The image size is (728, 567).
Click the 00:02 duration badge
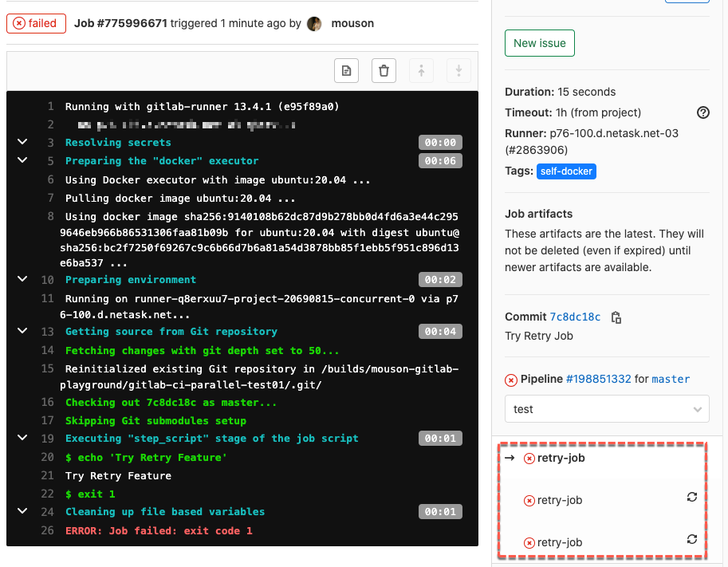pos(440,280)
